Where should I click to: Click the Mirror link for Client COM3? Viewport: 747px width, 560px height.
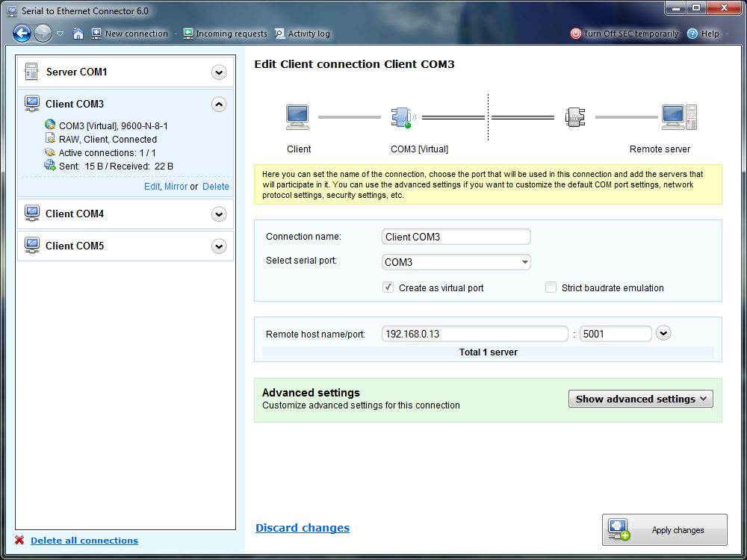click(176, 187)
